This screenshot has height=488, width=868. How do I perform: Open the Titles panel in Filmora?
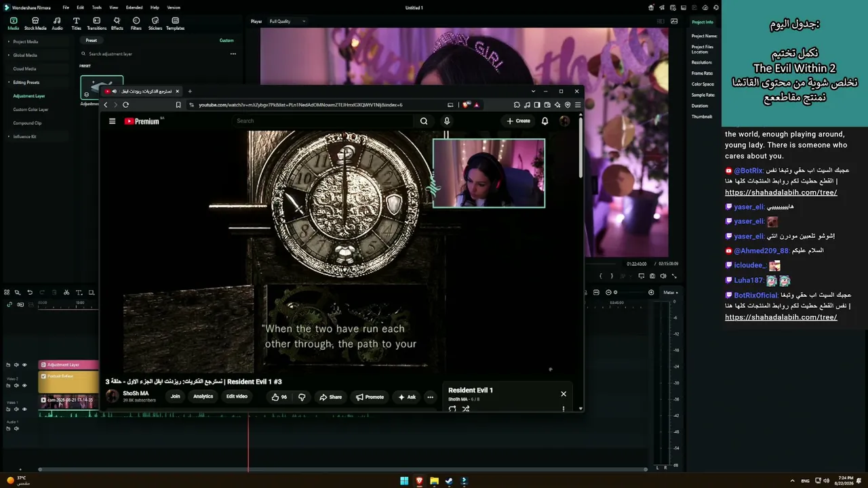point(76,24)
